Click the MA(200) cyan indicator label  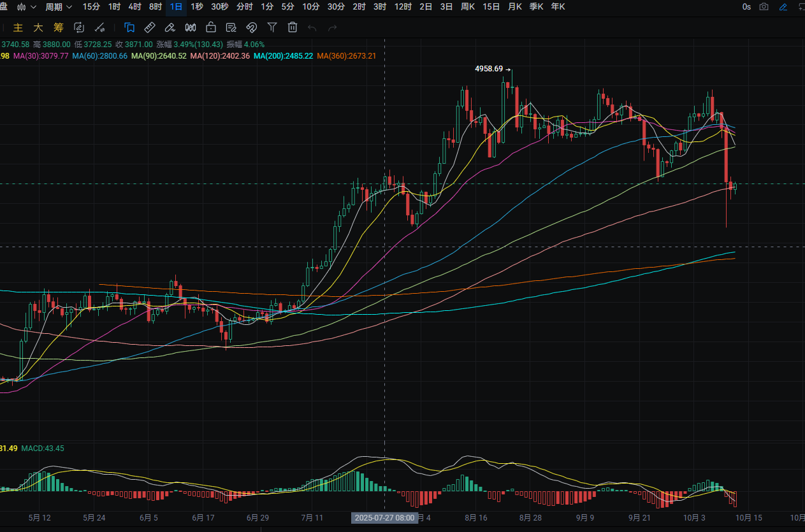283,56
